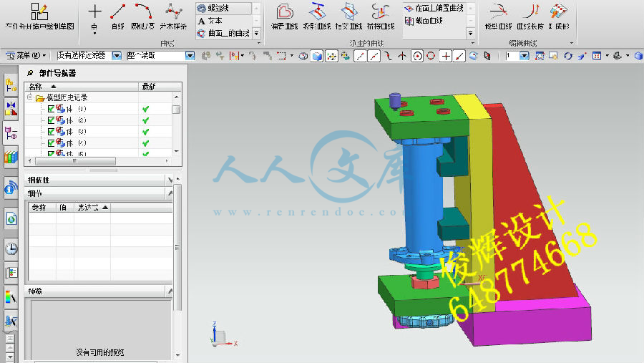Uncheck the 体 (4) body checkbox
This screenshot has height=363, width=644.
tap(51, 143)
